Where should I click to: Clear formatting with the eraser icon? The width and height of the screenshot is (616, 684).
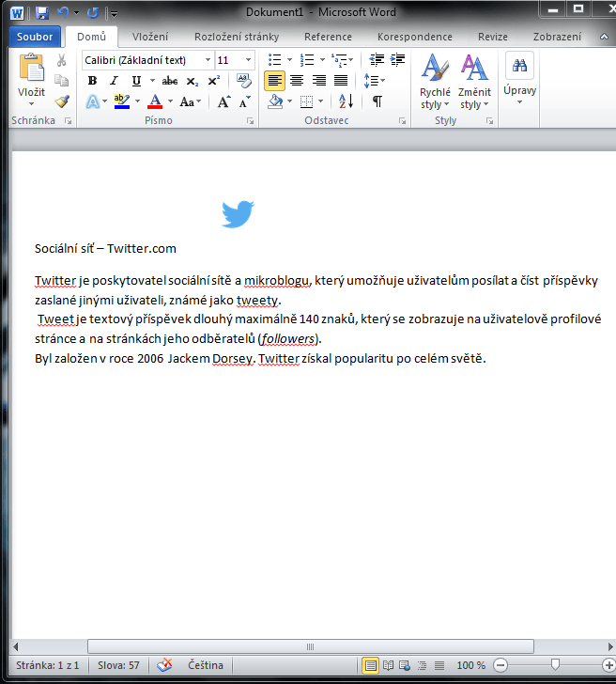click(244, 81)
